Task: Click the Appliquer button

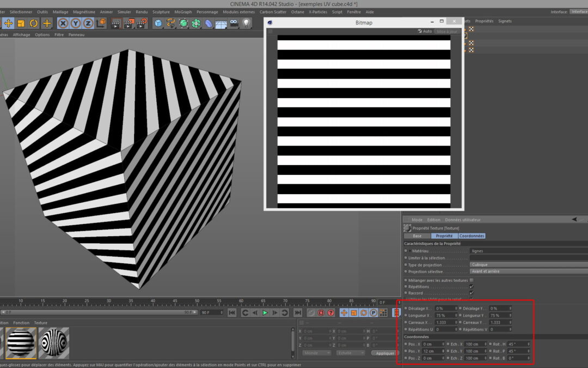Action: point(385,353)
